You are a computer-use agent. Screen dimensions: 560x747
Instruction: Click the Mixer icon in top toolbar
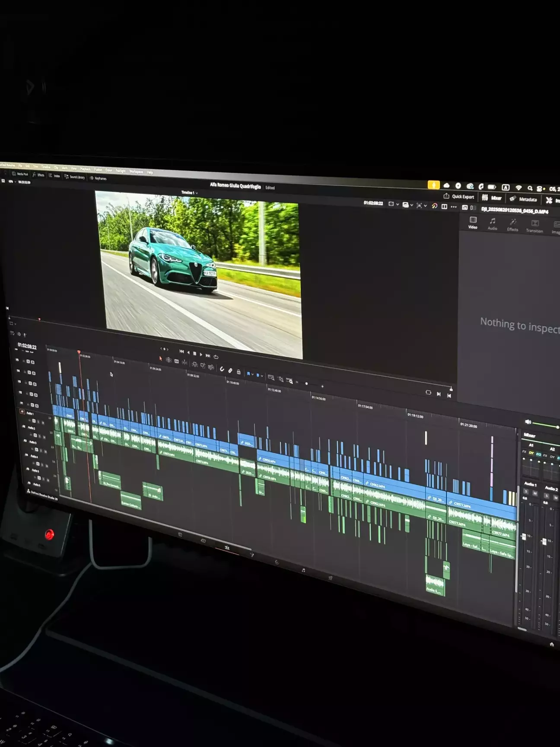[492, 198]
